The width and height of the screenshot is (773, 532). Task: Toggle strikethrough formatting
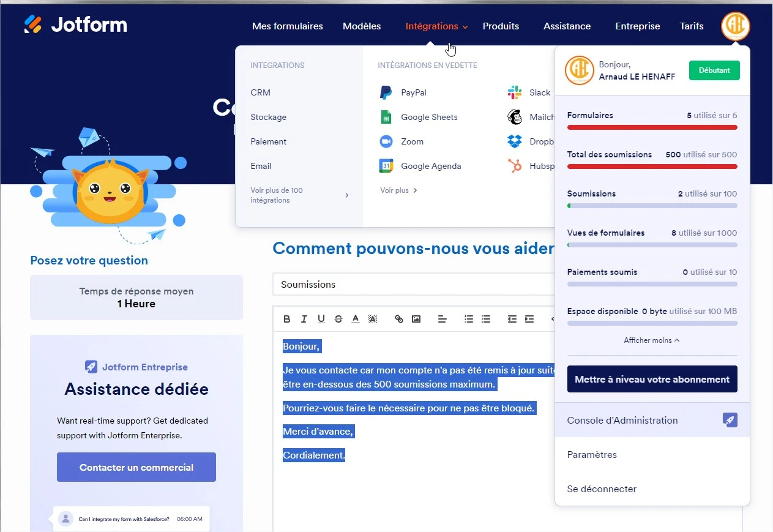pos(338,318)
